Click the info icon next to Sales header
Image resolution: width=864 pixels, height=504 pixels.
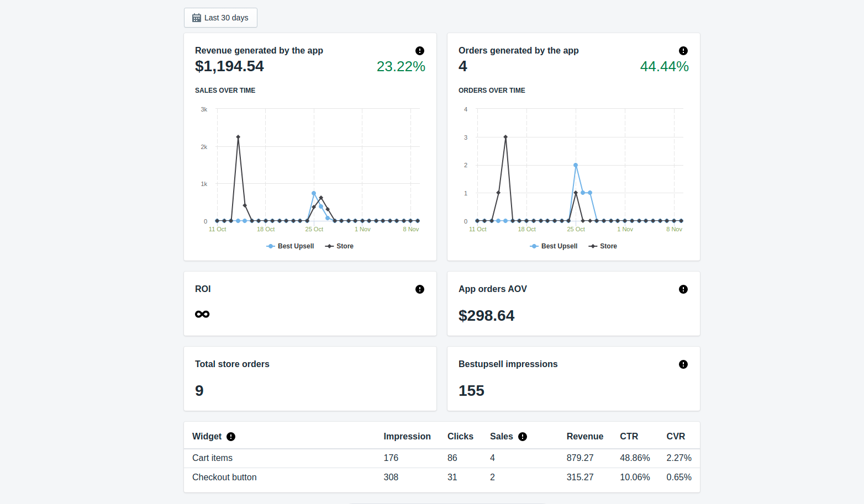[x=523, y=437]
